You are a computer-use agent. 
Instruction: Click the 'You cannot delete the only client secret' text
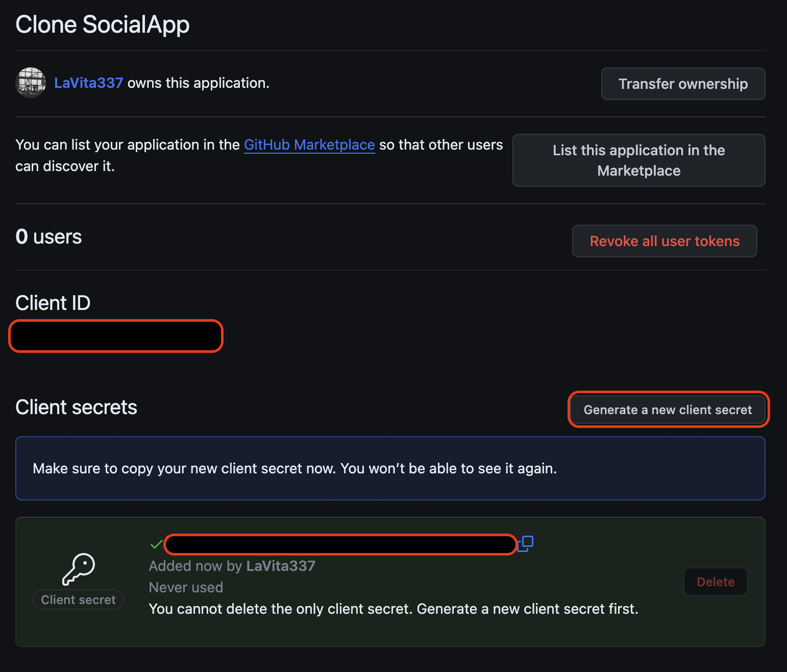pyautogui.click(x=393, y=609)
